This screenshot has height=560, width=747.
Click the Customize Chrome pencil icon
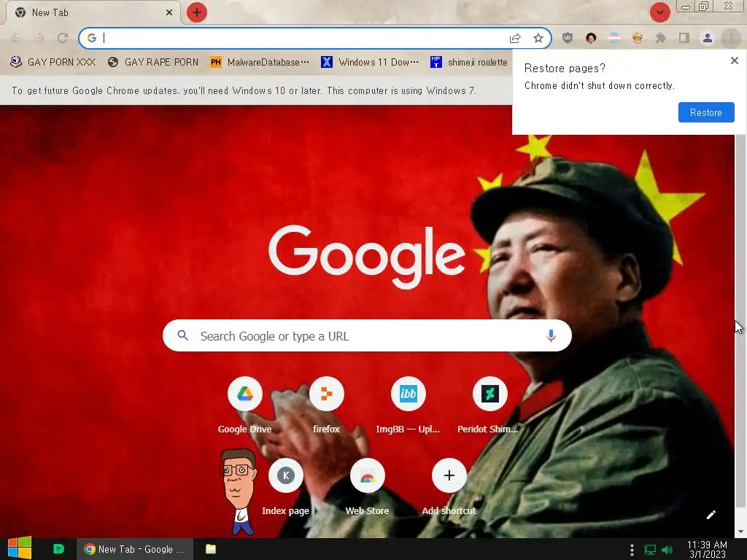pyautogui.click(x=711, y=515)
